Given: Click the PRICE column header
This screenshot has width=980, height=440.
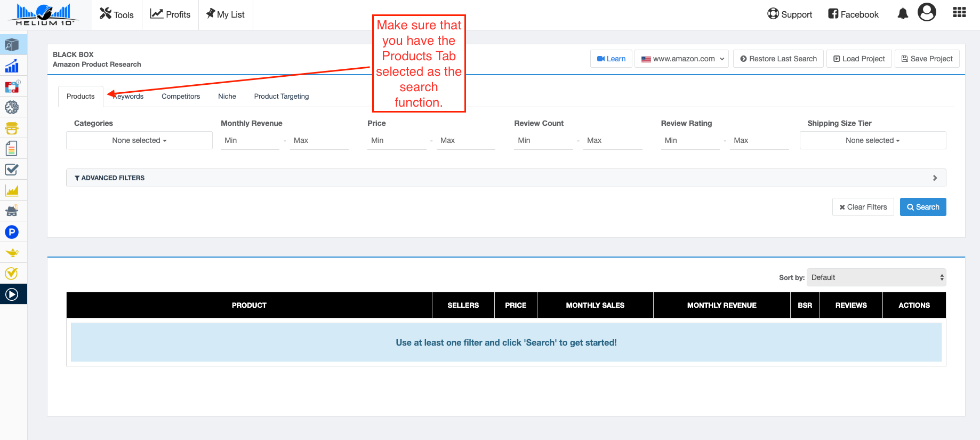Looking at the screenshot, I should [x=516, y=305].
